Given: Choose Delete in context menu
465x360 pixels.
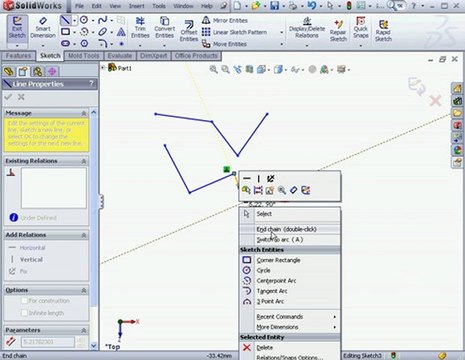Looking at the screenshot, I should pyautogui.click(x=290, y=348).
